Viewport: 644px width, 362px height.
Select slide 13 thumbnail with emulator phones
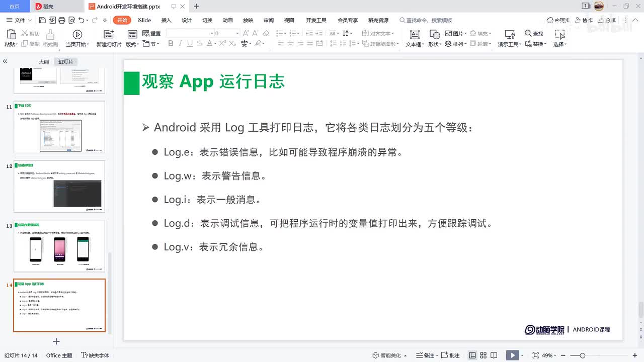pyautogui.click(x=59, y=246)
